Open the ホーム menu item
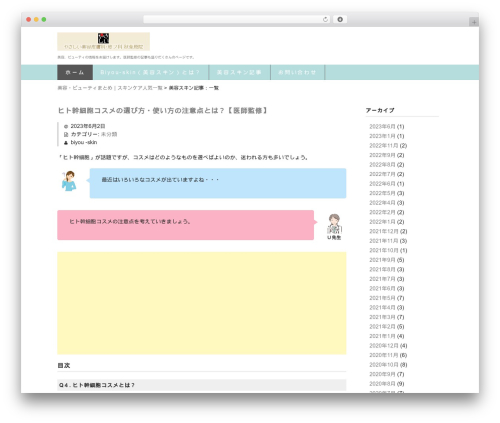The image size is (500, 423). [x=75, y=72]
